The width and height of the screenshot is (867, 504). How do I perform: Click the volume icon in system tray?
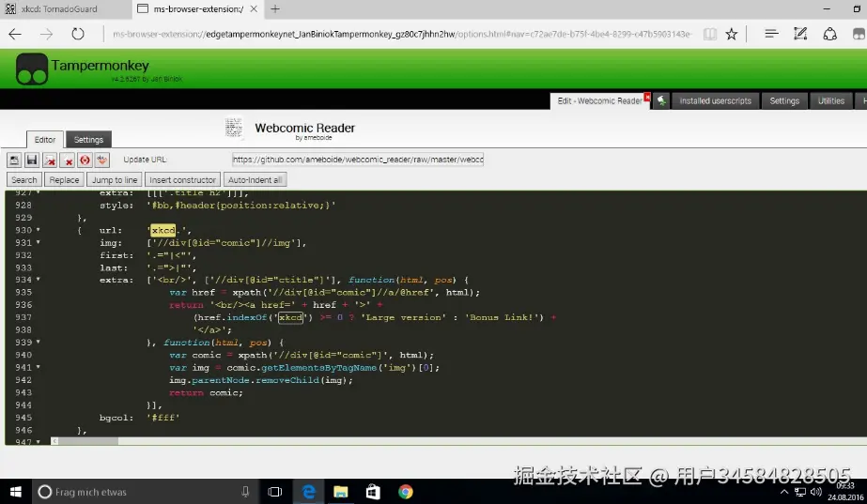click(816, 492)
